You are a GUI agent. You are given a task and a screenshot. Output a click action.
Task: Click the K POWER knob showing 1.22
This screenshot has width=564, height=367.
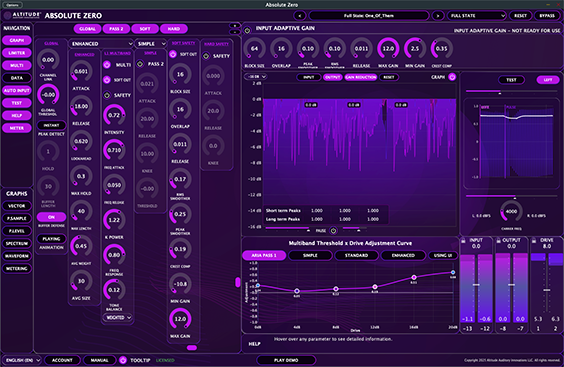coord(114,220)
